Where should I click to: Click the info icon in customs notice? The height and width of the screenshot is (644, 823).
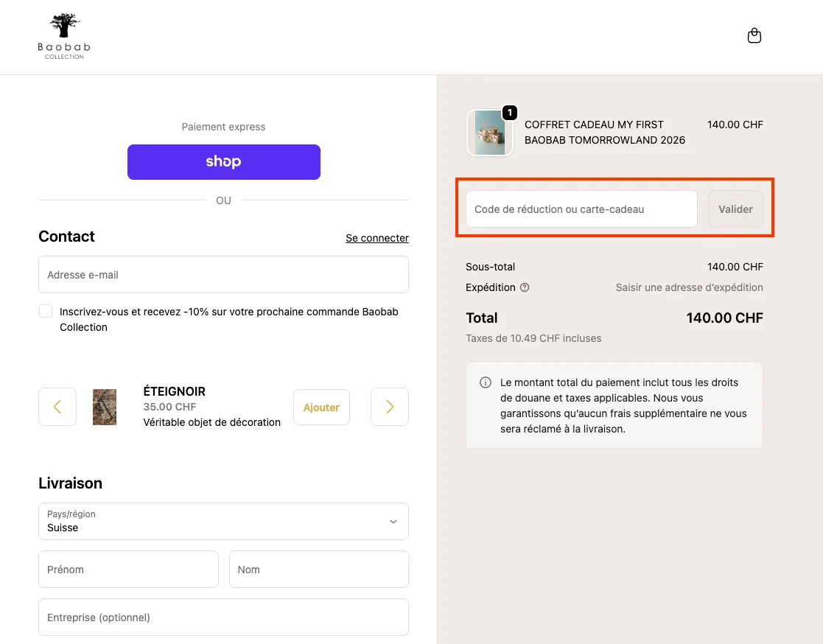pos(485,382)
